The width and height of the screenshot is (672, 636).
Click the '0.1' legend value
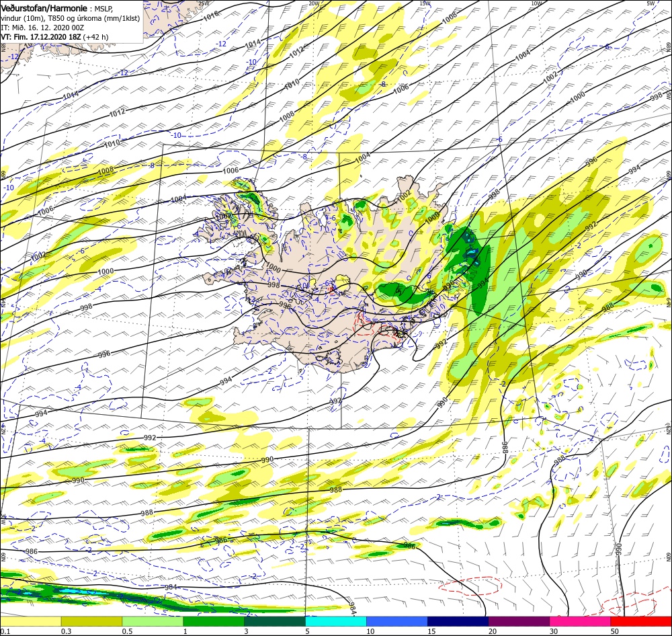click(x=5, y=631)
